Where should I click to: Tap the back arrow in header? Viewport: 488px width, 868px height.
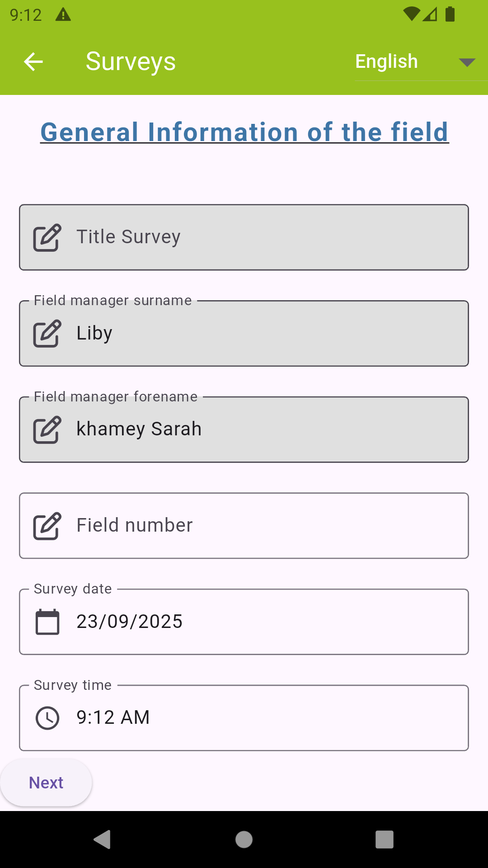pyautogui.click(x=33, y=61)
